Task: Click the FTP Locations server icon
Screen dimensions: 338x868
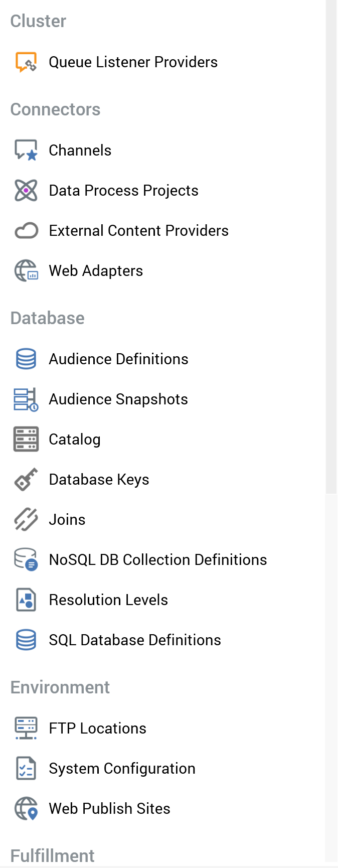Action: [26, 729]
